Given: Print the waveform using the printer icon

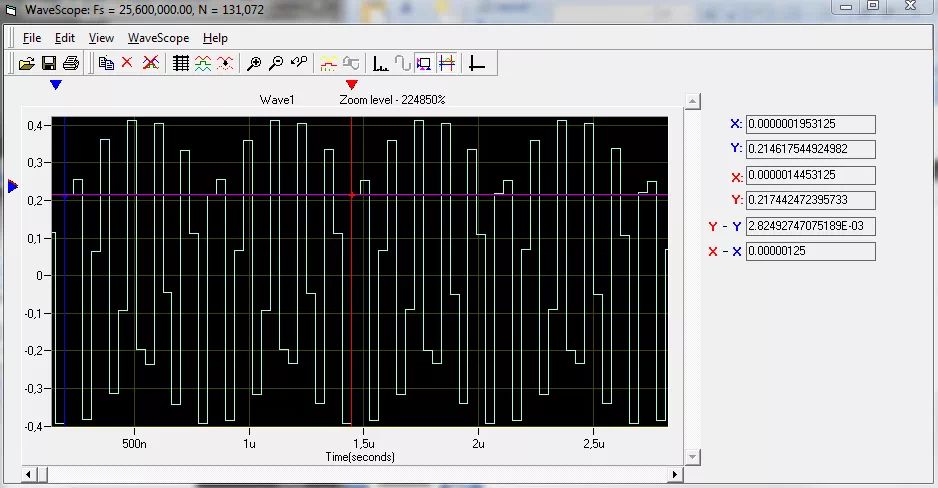Looking at the screenshot, I should pos(71,63).
